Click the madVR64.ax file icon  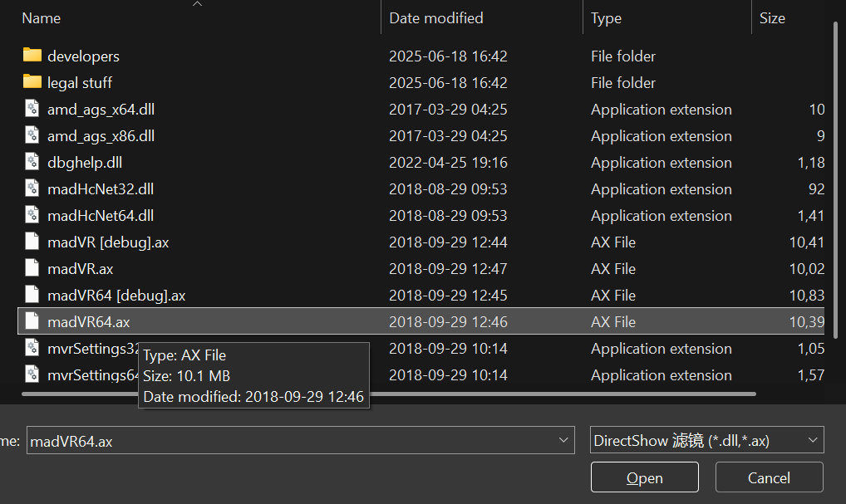(32, 321)
